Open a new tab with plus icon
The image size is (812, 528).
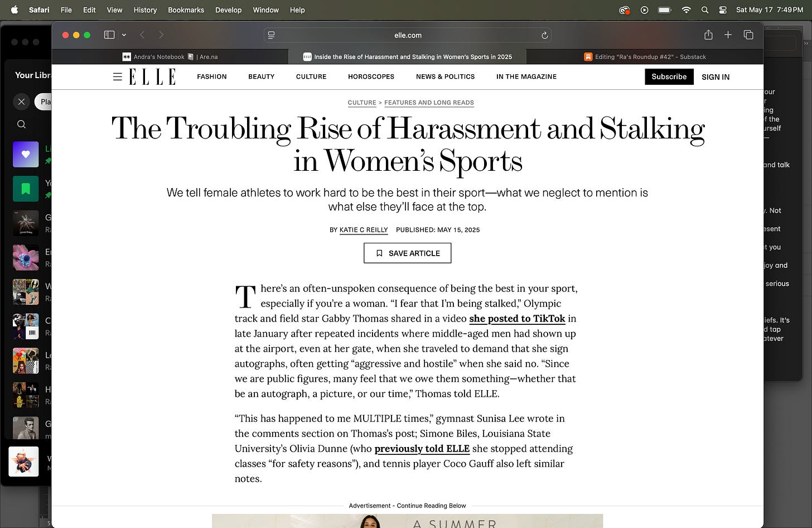728,35
